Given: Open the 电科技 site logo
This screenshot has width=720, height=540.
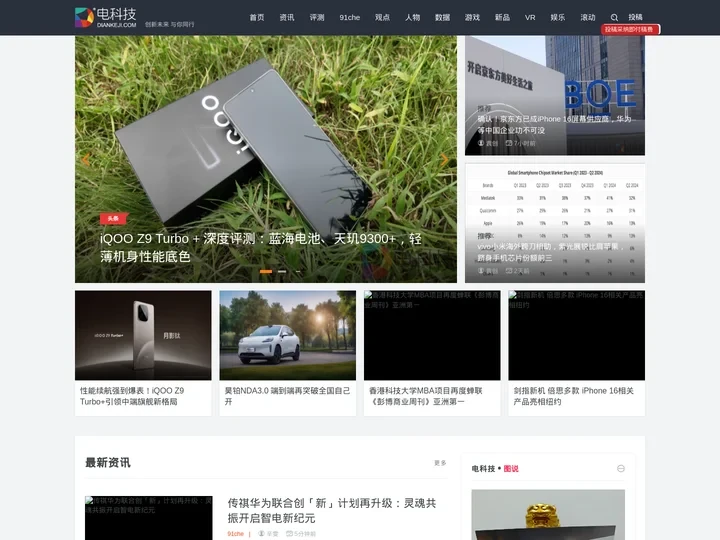Looking at the screenshot, I should click(106, 17).
